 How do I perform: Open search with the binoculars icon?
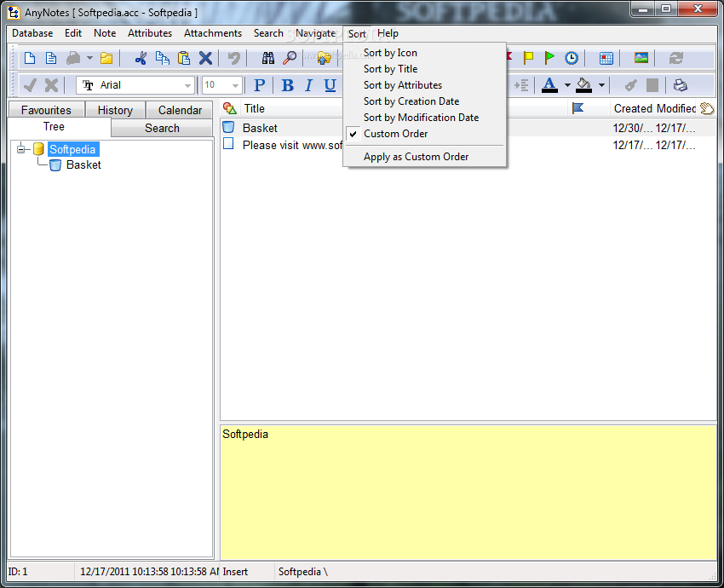click(x=267, y=58)
